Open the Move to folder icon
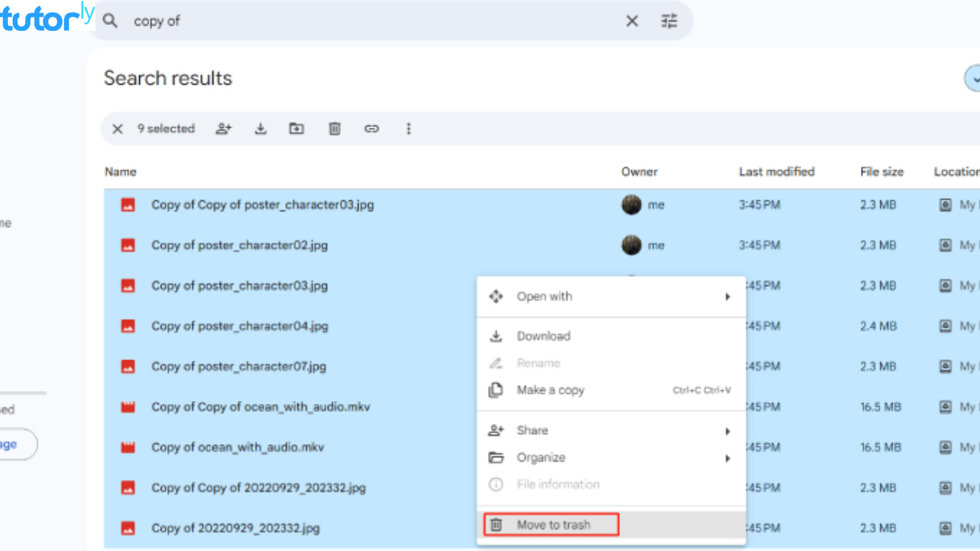This screenshot has width=980, height=551. pos(296,128)
